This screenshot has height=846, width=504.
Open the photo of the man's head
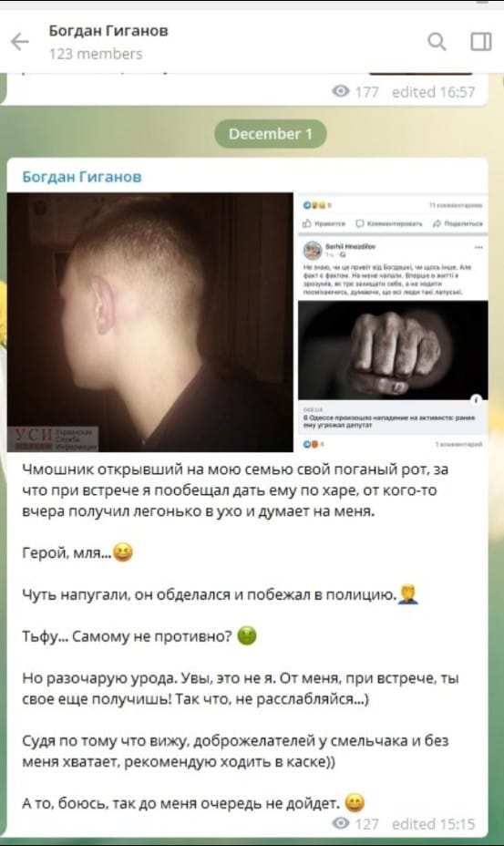pos(150,322)
